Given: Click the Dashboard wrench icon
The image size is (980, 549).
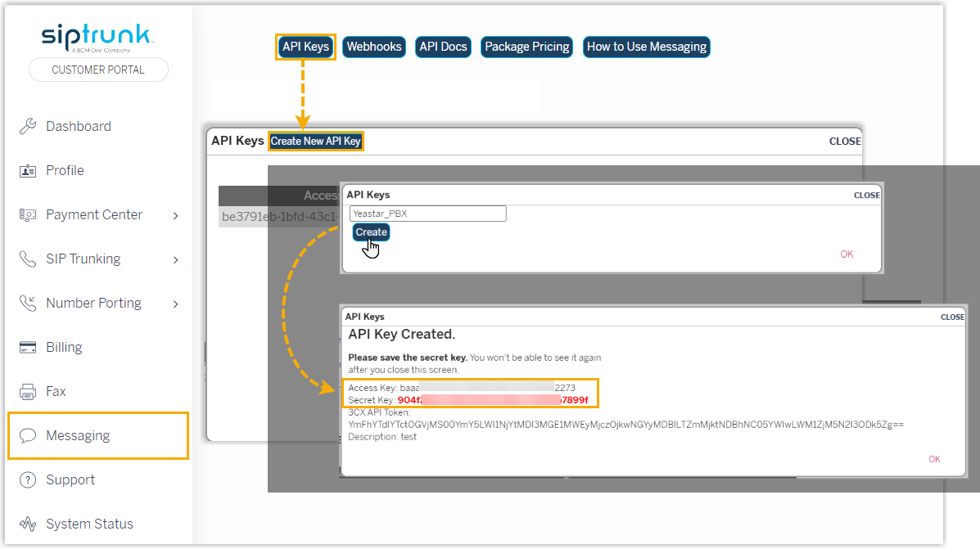Looking at the screenshot, I should (28, 126).
